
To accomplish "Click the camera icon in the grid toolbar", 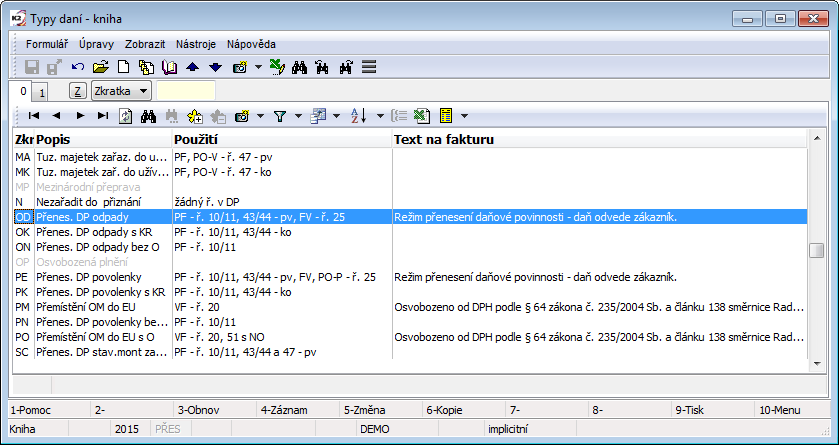I will [x=242, y=116].
